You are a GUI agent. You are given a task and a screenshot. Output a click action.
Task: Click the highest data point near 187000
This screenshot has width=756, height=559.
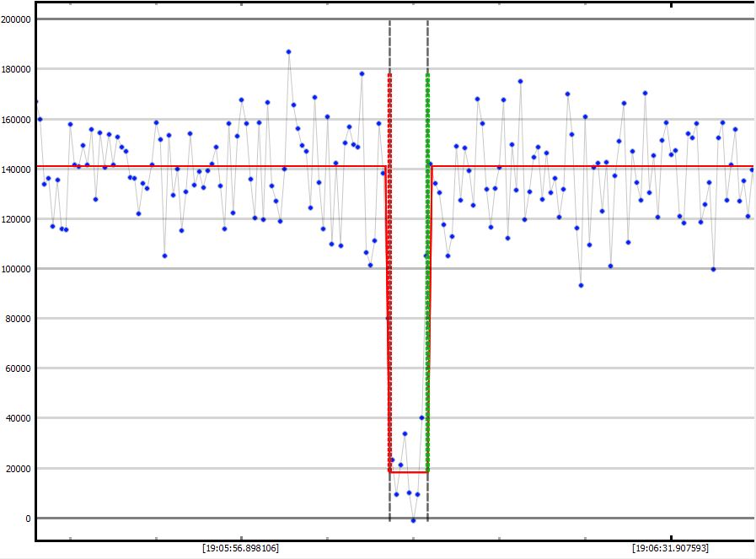click(x=288, y=51)
